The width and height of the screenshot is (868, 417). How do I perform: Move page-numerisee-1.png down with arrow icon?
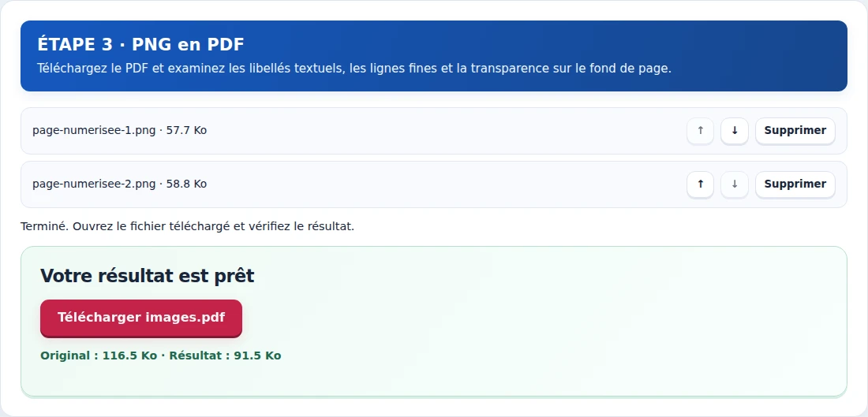[735, 131]
